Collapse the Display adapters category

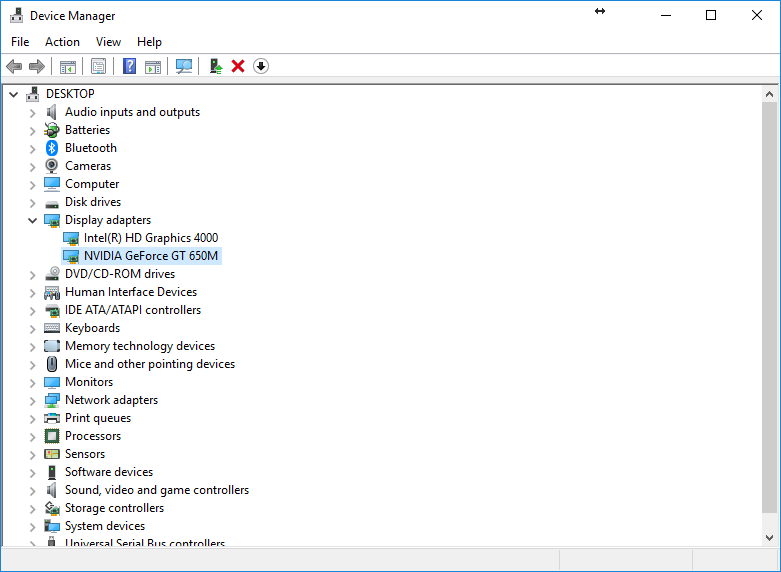[32, 220]
